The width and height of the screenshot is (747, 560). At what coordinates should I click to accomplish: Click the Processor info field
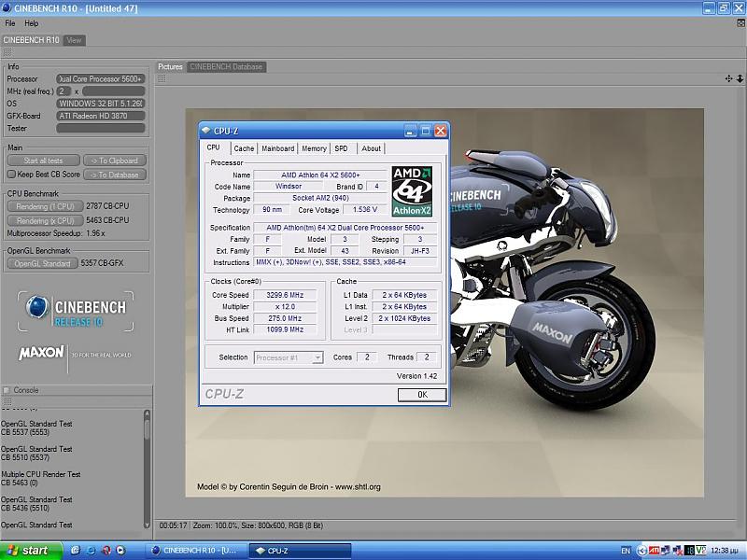click(x=101, y=78)
